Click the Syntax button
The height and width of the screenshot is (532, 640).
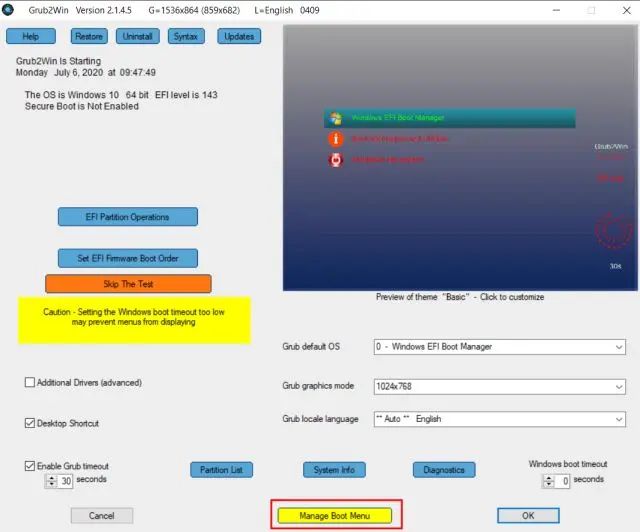(185, 37)
